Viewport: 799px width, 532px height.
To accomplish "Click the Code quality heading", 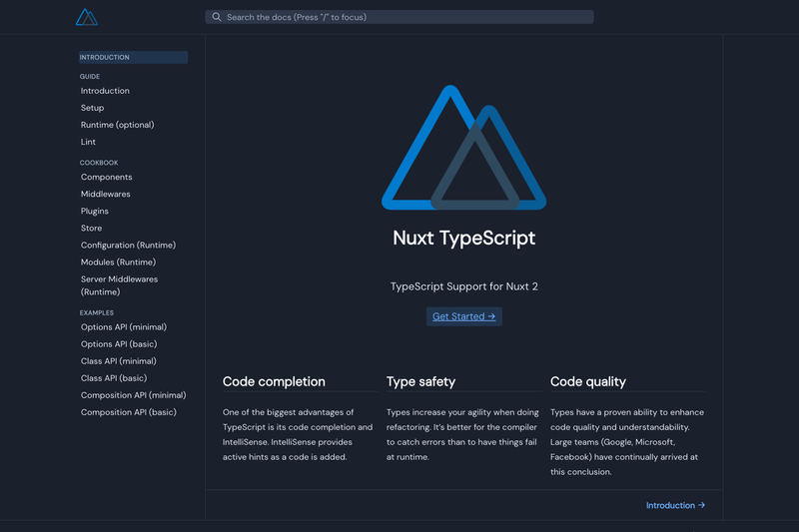I will (x=588, y=382).
